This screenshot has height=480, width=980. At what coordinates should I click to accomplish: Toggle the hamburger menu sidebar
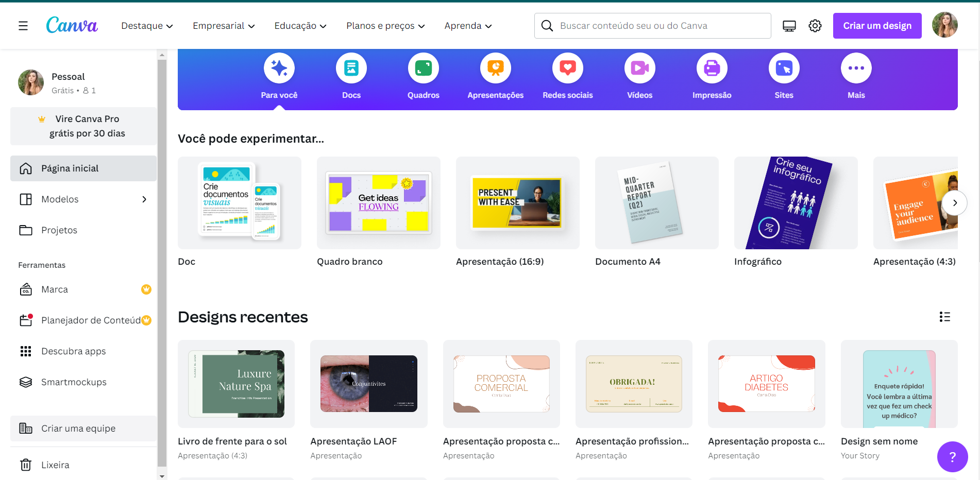click(23, 26)
